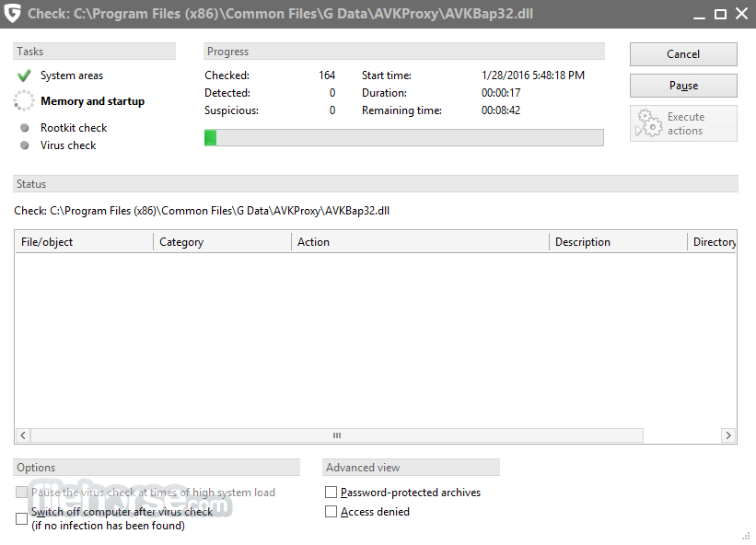The image size is (756, 545).
Task: Click the Duration value 00:00:17
Action: click(501, 92)
